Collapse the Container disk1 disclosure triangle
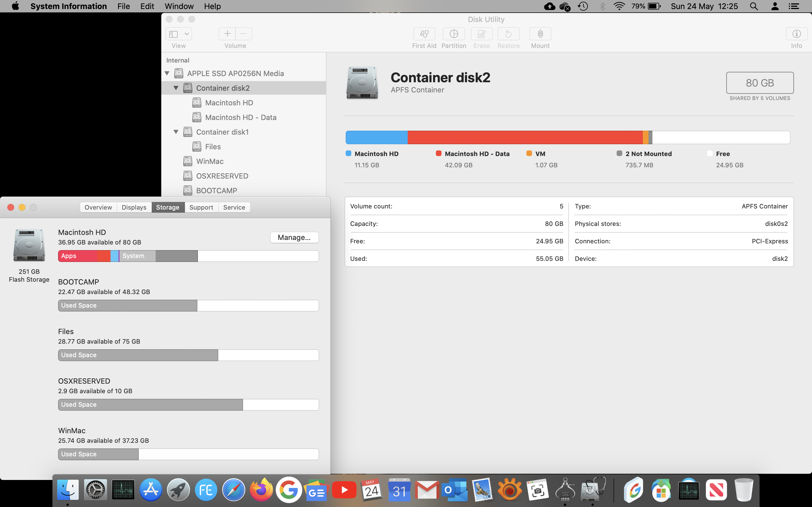812x507 pixels. [x=176, y=132]
